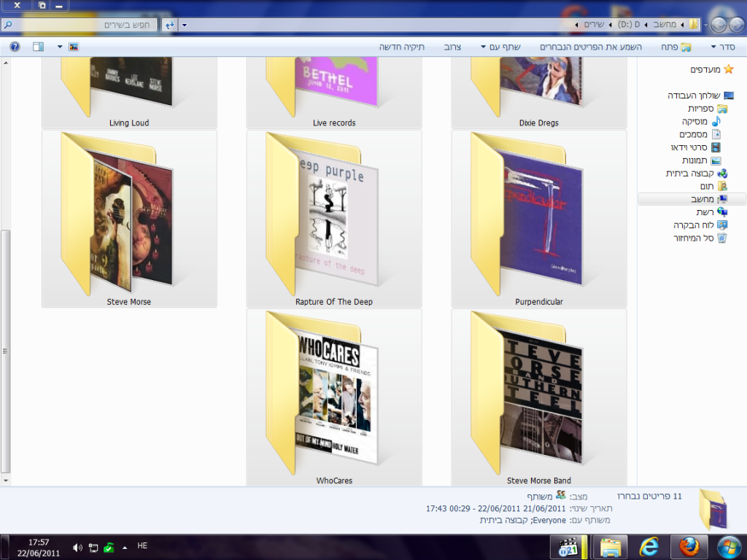Click the HE language indicator
This screenshot has width=747, height=560.
point(142,545)
